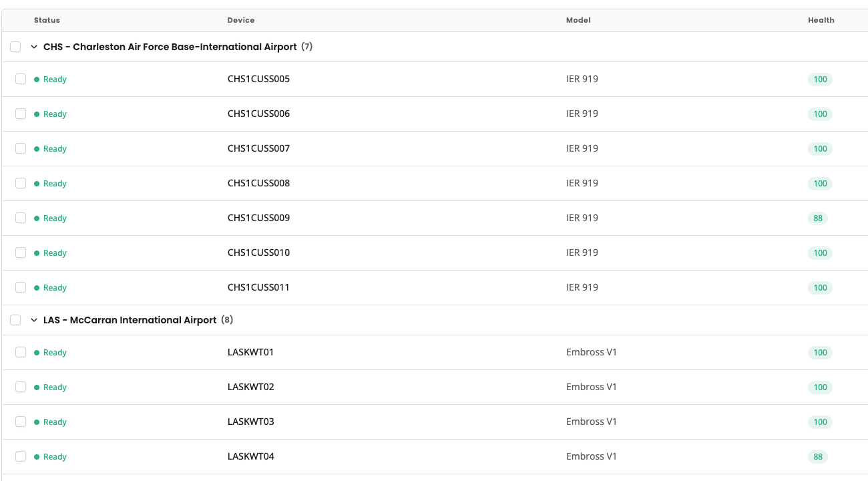Tick the checkbox for CHS1CUSS007

point(21,148)
